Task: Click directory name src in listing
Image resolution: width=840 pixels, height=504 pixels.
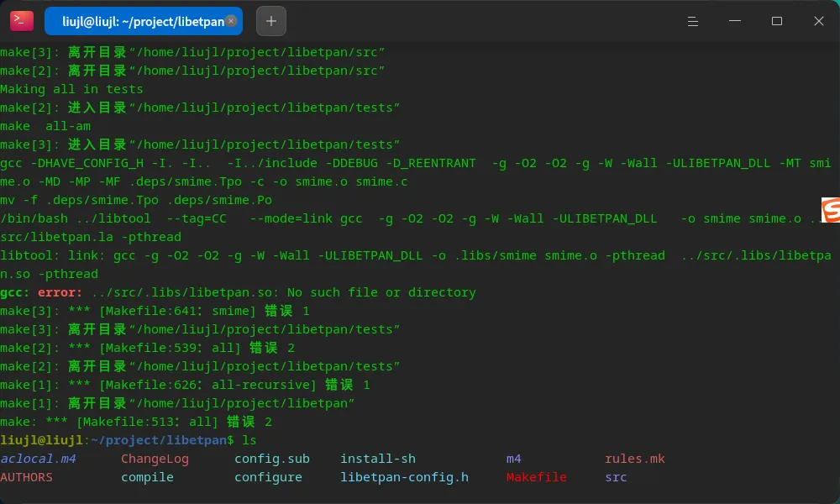Action: [x=616, y=477]
